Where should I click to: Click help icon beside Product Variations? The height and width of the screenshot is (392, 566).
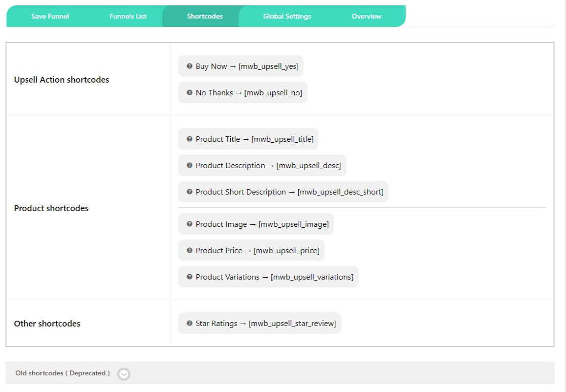tap(190, 277)
